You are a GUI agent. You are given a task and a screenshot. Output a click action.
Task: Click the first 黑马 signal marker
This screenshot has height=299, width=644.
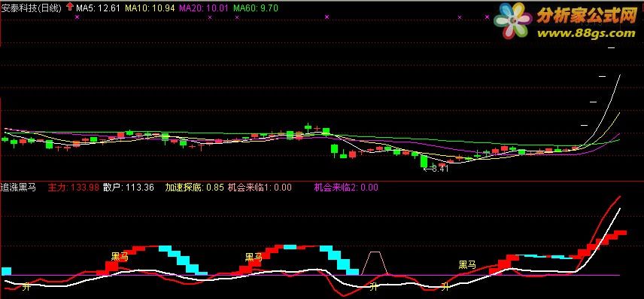coord(120,257)
